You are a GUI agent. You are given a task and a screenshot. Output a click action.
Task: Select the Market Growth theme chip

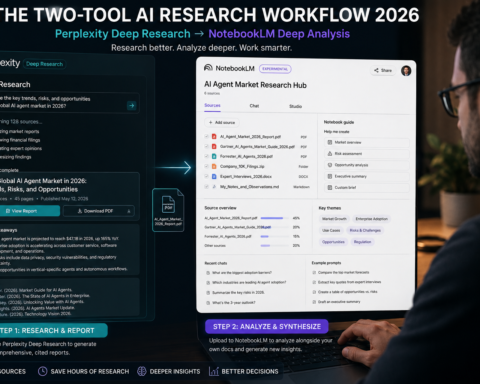pos(334,219)
